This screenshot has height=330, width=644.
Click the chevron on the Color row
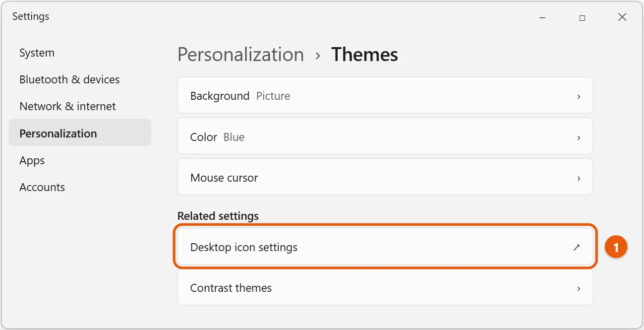point(579,137)
